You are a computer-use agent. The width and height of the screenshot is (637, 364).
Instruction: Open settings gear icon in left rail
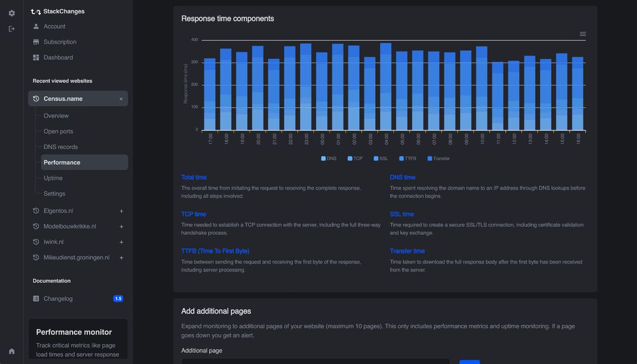coord(11,13)
